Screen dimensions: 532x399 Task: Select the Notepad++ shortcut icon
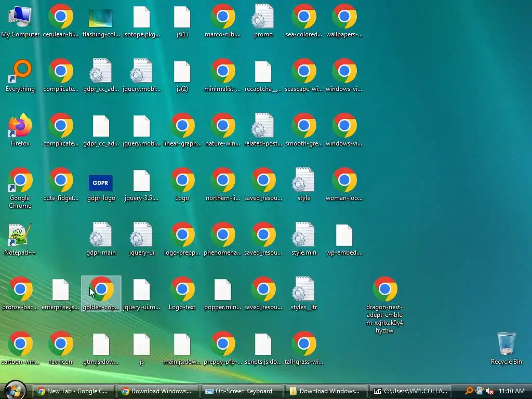[x=20, y=239]
